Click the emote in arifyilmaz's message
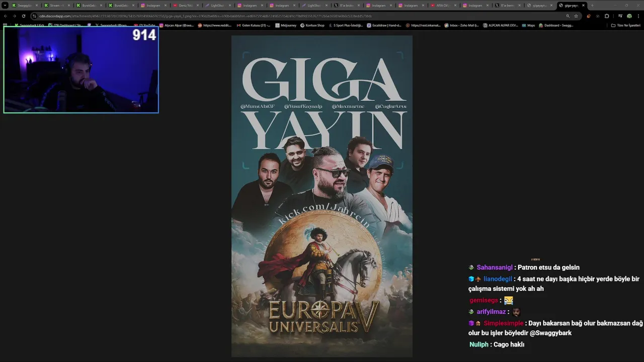644x362 pixels. [516, 312]
